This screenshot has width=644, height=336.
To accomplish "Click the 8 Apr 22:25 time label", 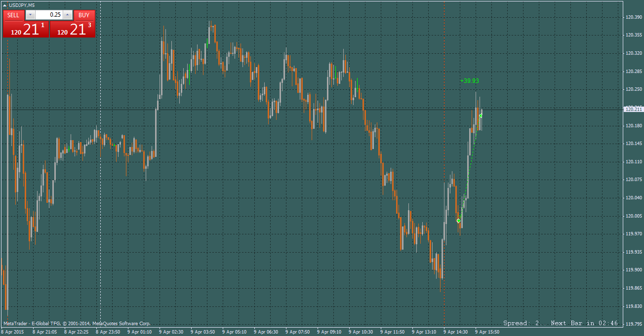I will pyautogui.click(x=76, y=332).
